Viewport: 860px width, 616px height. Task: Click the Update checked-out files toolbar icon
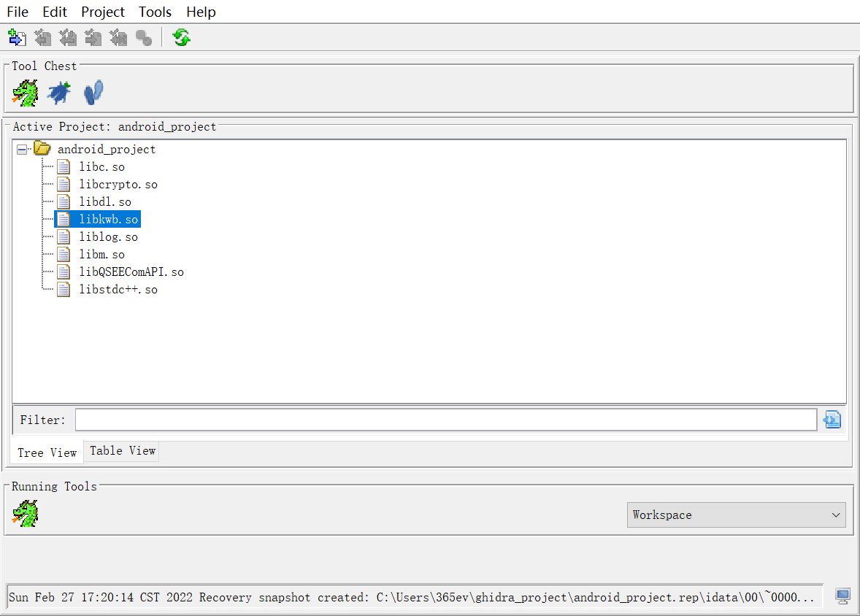(x=68, y=38)
